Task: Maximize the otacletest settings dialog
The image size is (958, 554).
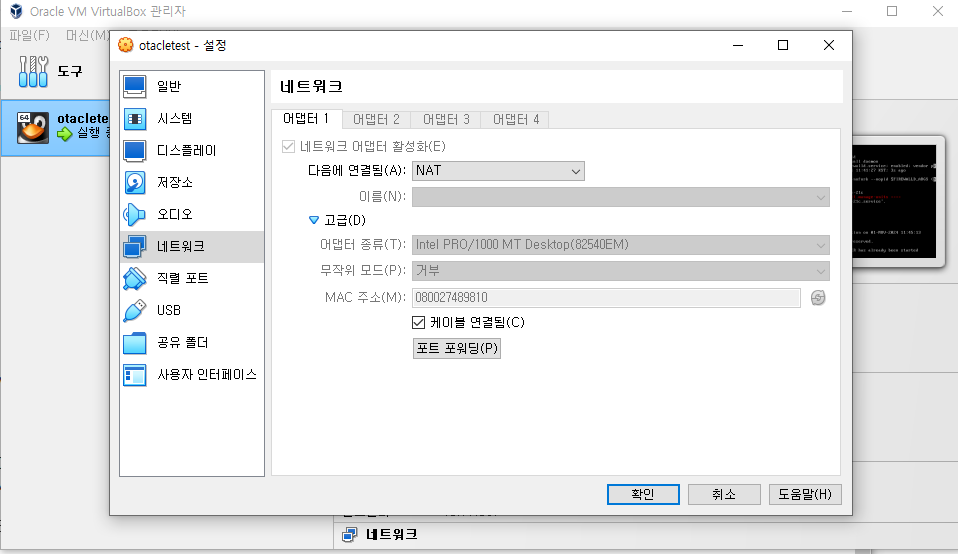Action: point(783,45)
